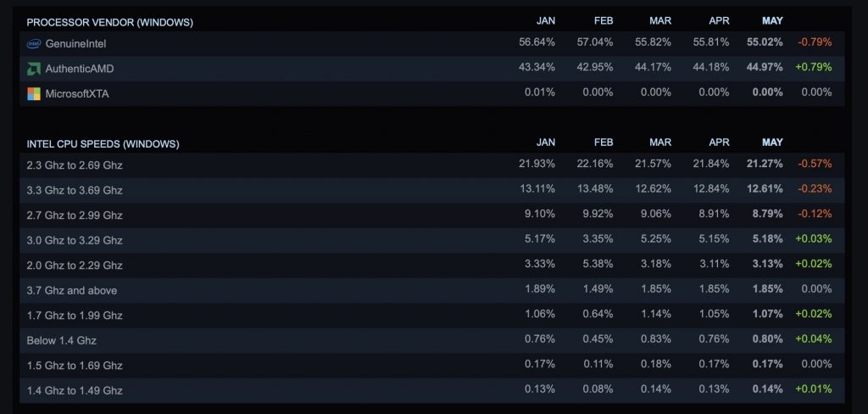Click the 3.3 Ghz to 3.69 Ghz label
Viewport: 868px width, 414px height.
click(x=75, y=190)
